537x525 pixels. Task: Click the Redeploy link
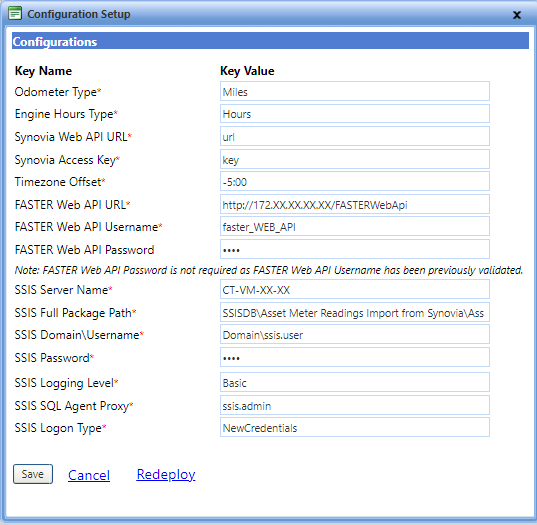166,474
